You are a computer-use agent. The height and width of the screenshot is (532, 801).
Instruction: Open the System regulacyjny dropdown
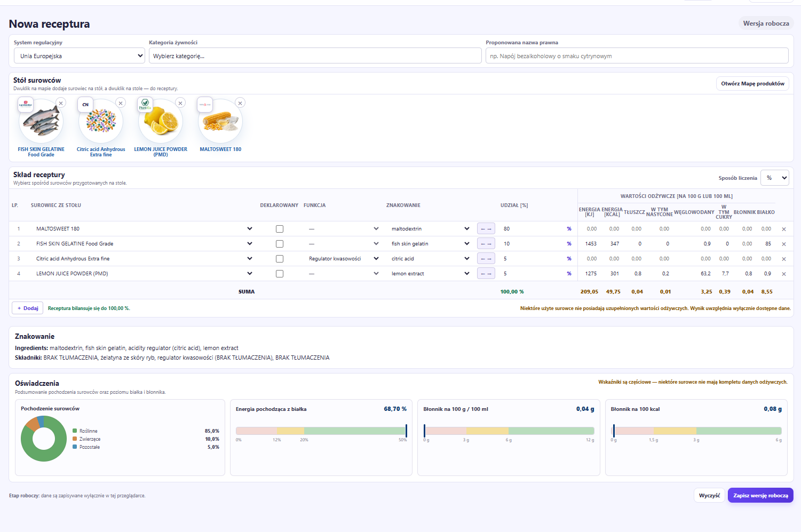point(80,55)
